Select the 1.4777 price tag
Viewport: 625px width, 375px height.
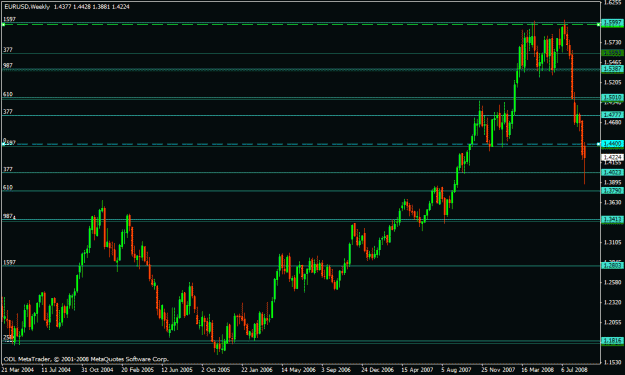point(612,115)
